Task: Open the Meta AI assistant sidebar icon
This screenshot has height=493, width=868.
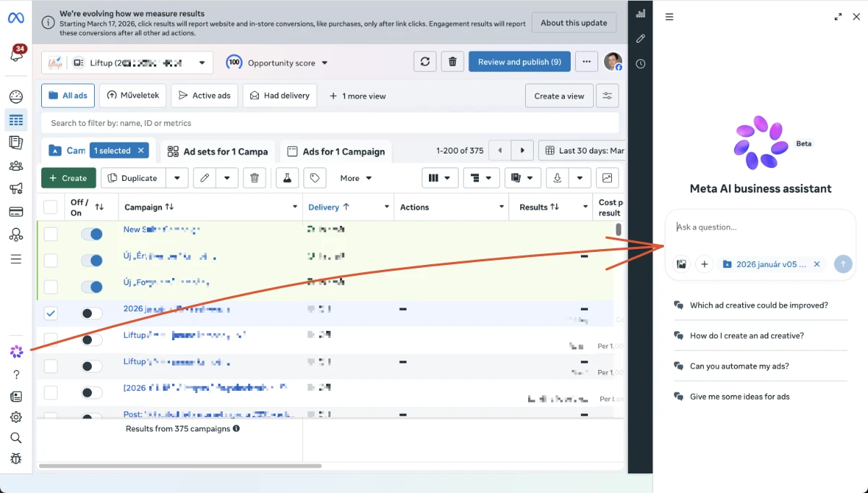Action: click(x=16, y=352)
